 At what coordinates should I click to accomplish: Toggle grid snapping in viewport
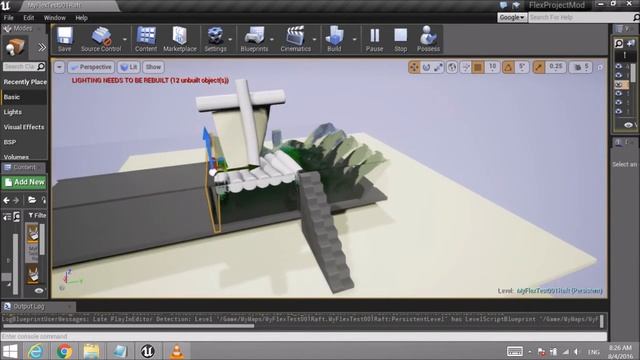point(478,67)
